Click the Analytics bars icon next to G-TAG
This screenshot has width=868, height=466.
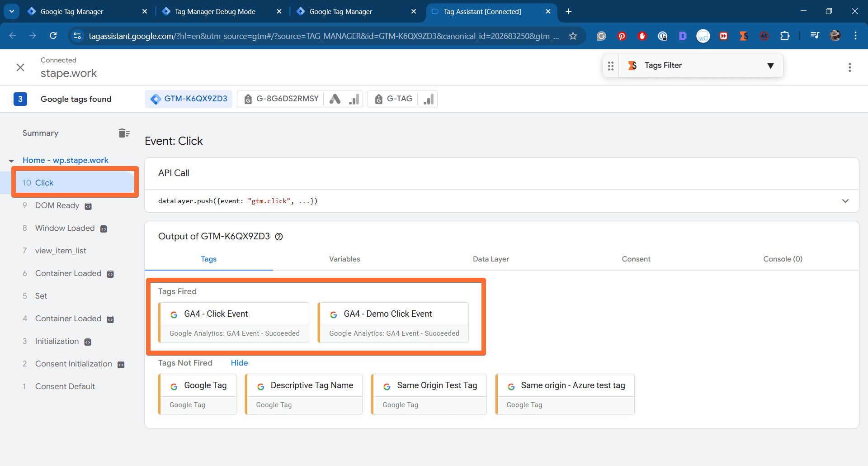coord(428,99)
